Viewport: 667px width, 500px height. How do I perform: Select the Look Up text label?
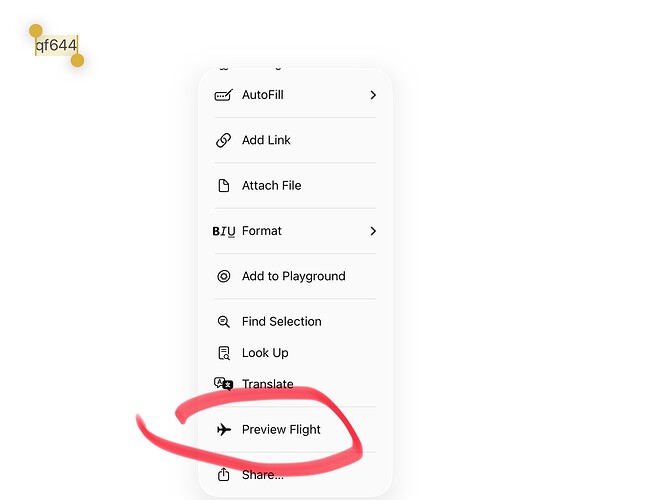point(265,353)
